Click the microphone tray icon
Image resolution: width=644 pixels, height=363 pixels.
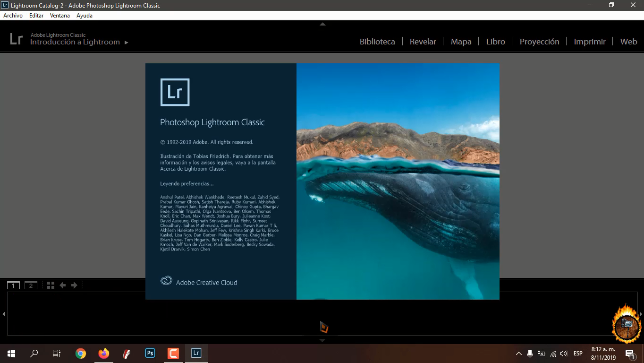coord(530,354)
